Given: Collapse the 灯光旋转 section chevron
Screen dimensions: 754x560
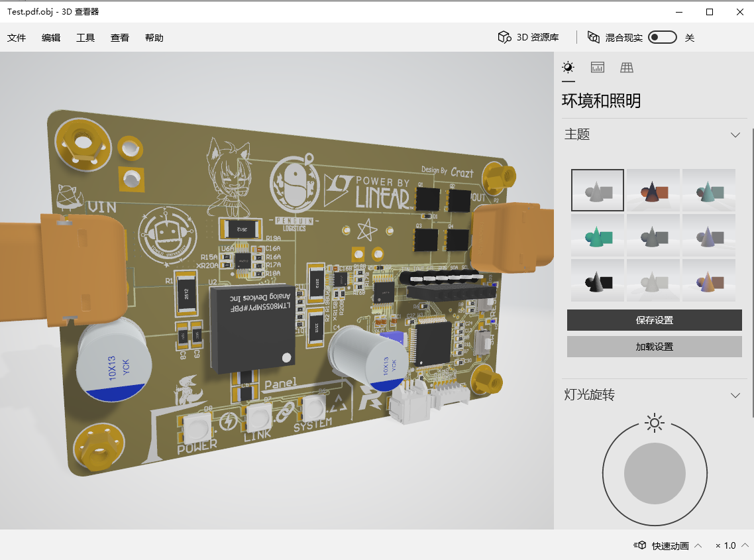Looking at the screenshot, I should click(x=735, y=396).
